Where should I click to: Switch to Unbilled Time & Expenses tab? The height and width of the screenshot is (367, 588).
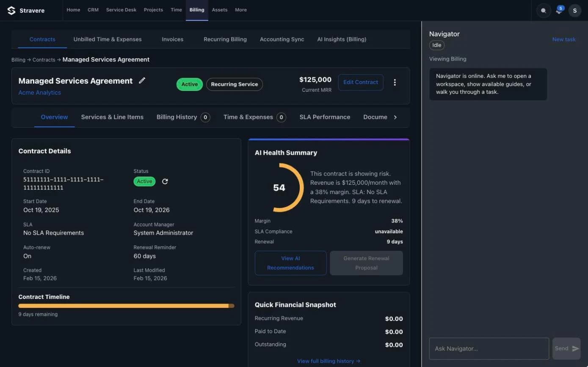click(x=108, y=39)
